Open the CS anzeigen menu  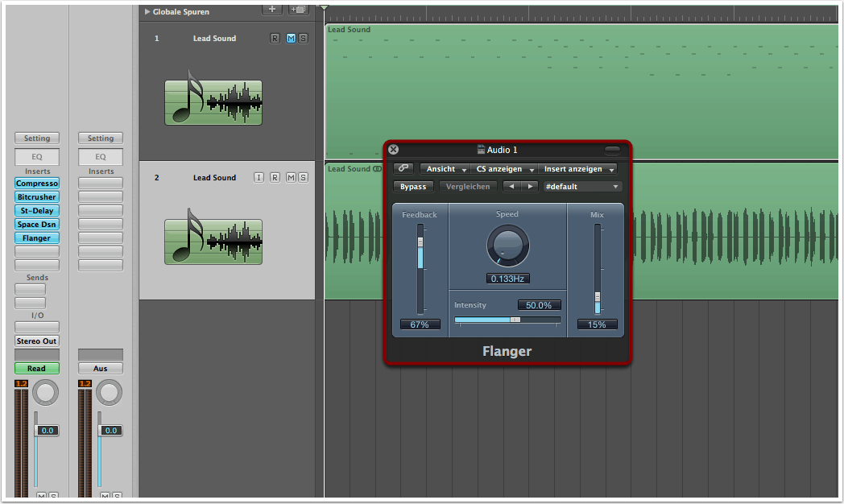[505, 169]
